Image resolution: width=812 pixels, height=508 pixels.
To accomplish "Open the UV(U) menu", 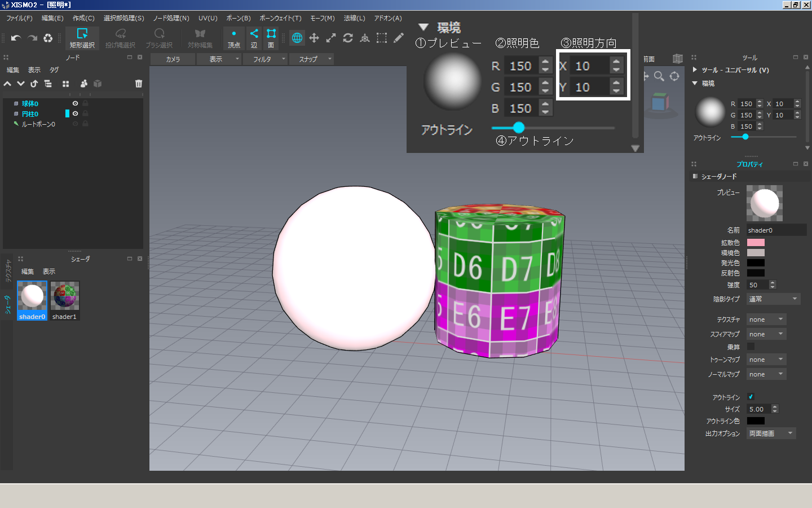I will pyautogui.click(x=208, y=18).
